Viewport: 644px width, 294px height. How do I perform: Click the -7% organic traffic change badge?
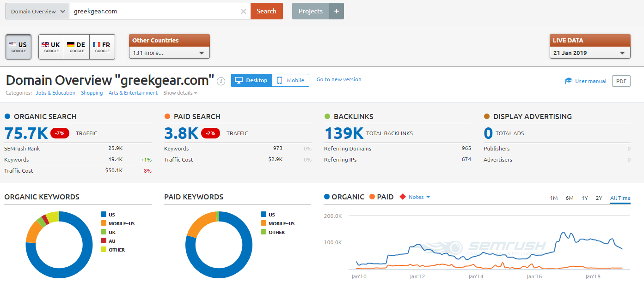(x=60, y=133)
